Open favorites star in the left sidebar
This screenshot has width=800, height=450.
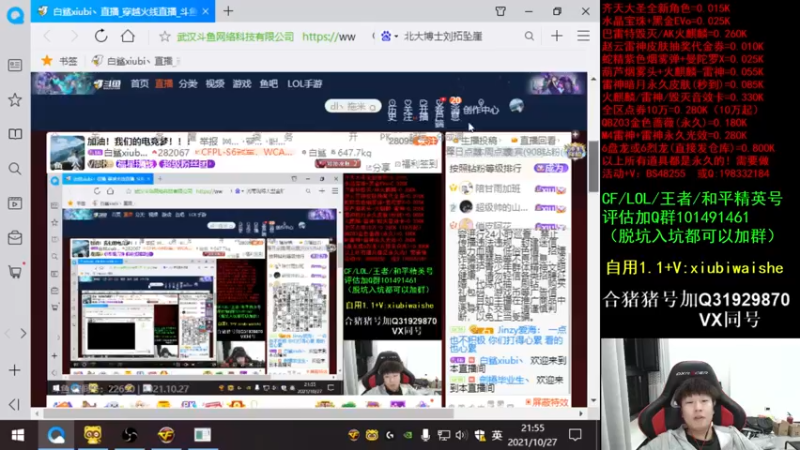tap(15, 99)
